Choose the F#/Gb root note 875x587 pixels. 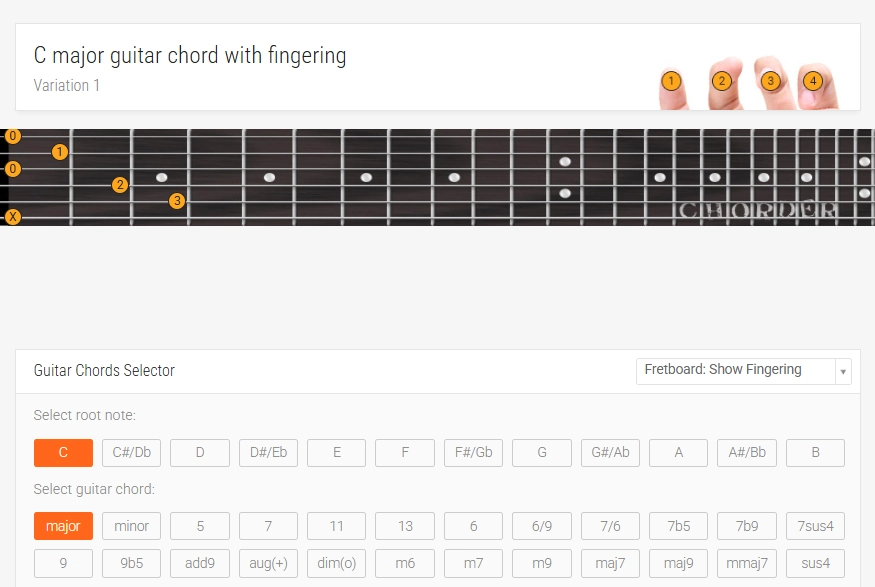[473, 453]
